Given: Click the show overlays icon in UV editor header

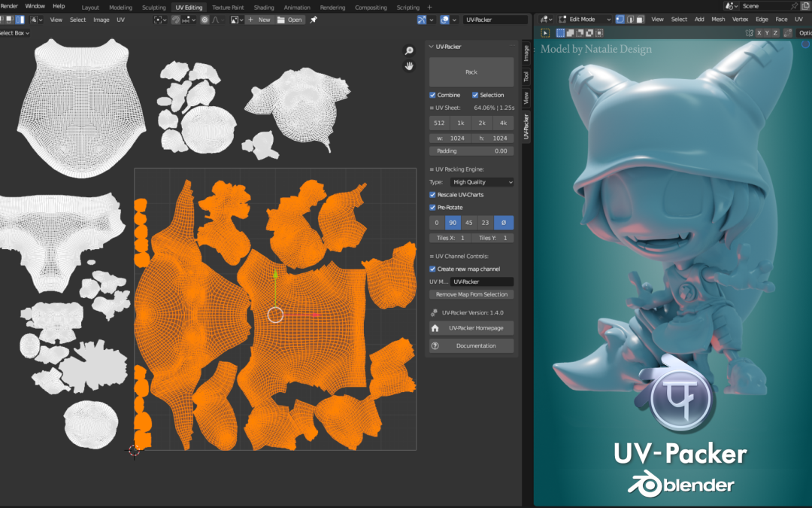Looking at the screenshot, I should pyautogui.click(x=444, y=20).
